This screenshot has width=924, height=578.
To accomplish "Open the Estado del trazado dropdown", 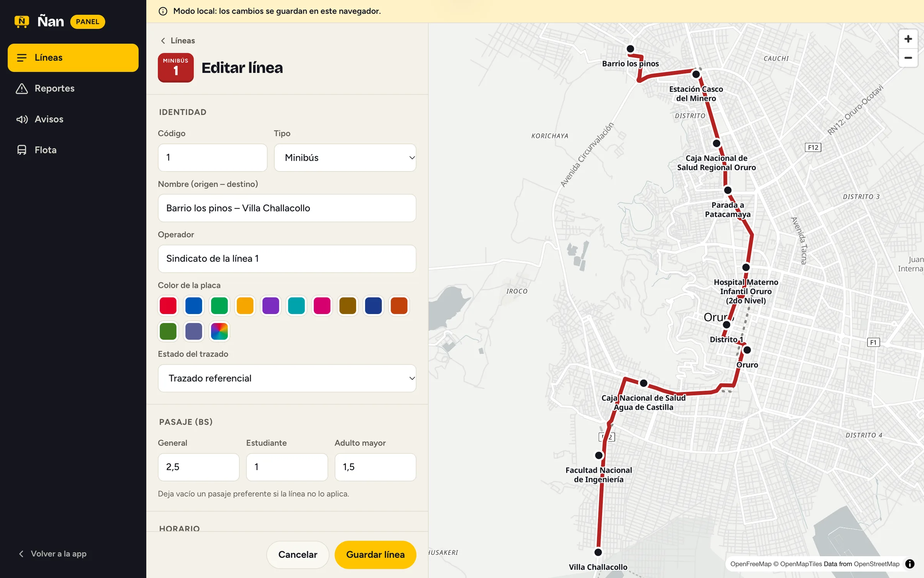I will [287, 378].
